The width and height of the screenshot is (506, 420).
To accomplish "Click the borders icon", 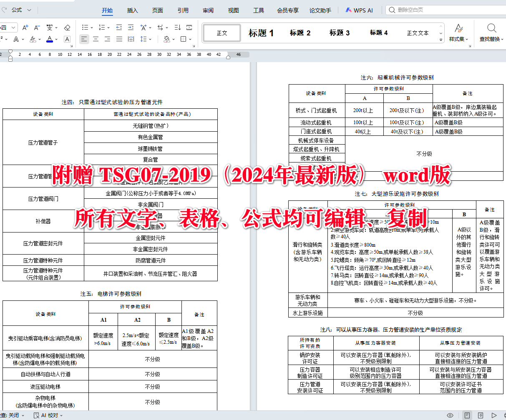I will coord(183,39).
